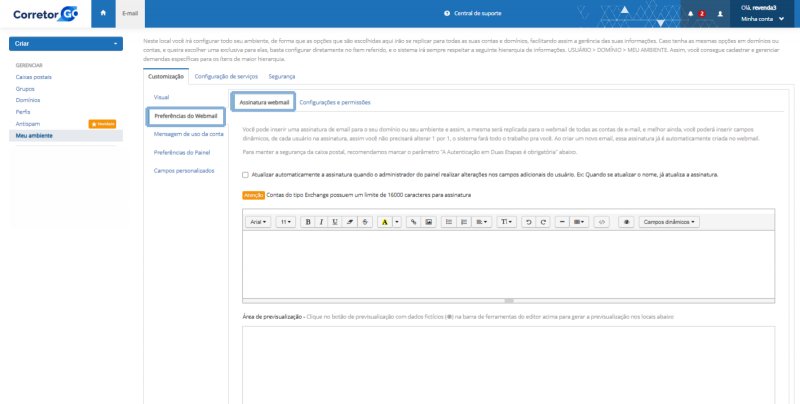The image size is (800, 404).
Task: Expand the Criar dropdown button
Action: [66, 44]
